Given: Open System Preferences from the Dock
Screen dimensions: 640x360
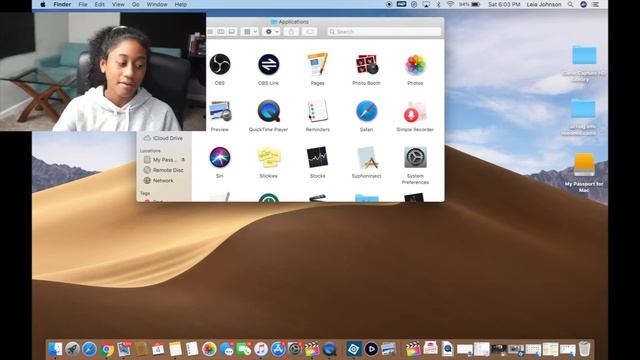Looking at the screenshot, I should coord(295,349).
